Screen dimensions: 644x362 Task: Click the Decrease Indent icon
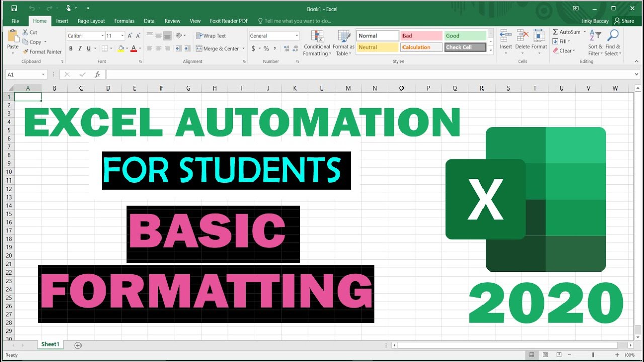tap(179, 49)
